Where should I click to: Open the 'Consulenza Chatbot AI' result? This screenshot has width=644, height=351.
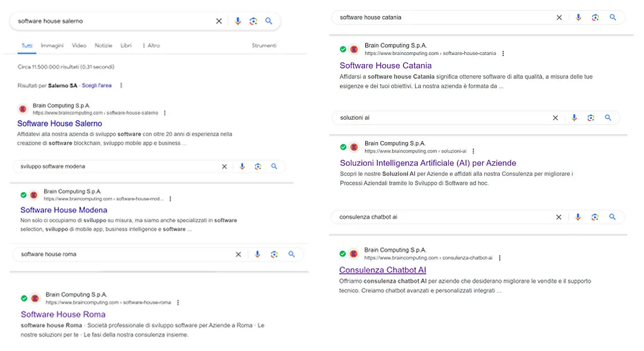(382, 270)
